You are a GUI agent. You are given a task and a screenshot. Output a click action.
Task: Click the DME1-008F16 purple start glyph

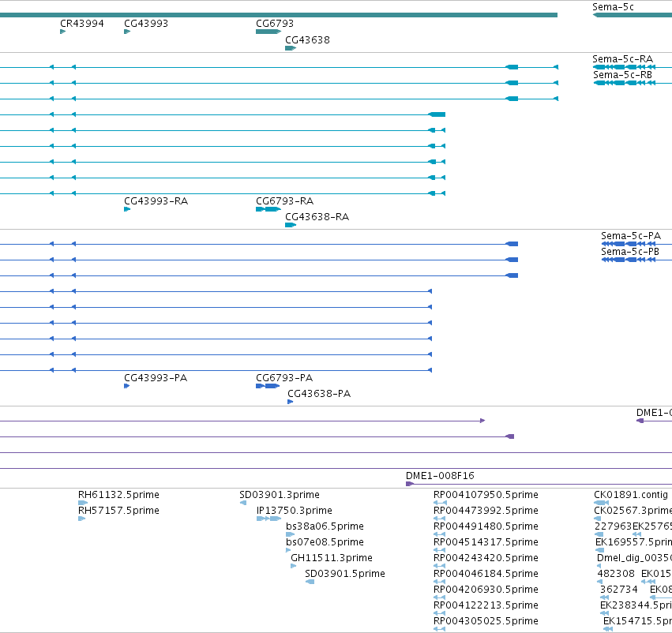tap(409, 484)
